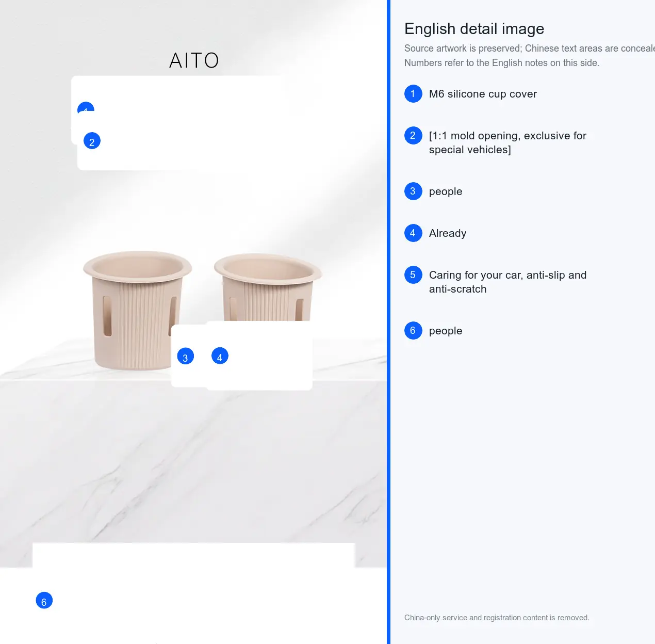Click the right beige cup holder
This screenshot has height=644, width=655.
pyautogui.click(x=268, y=287)
